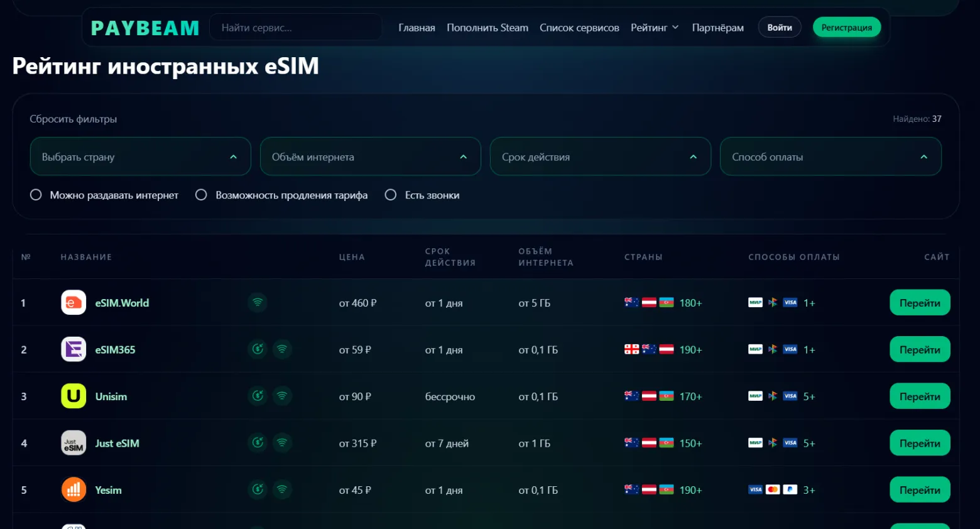This screenshot has height=529, width=980.
Task: Click 'Перейти' button for Just eSIM
Action: pos(920,443)
